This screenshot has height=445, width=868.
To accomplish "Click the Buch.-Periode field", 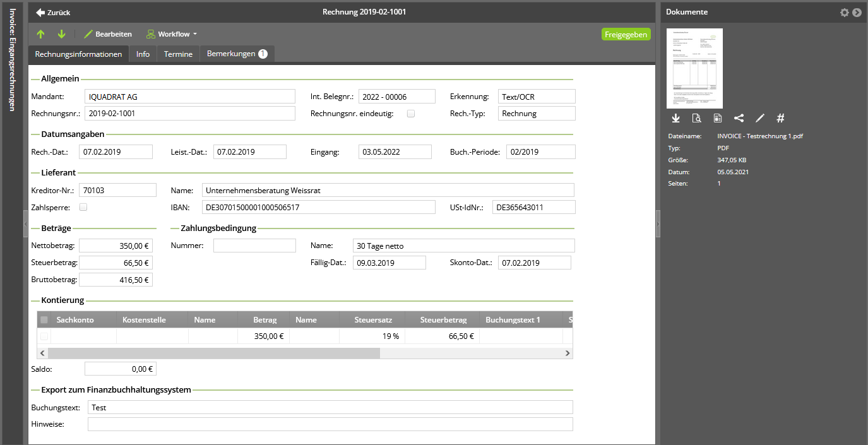I will click(540, 151).
